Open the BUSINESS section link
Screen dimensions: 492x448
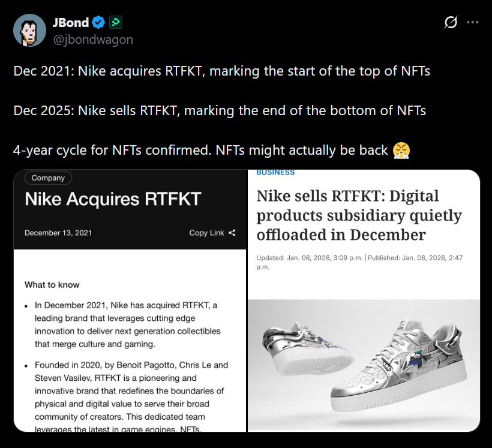pyautogui.click(x=275, y=172)
